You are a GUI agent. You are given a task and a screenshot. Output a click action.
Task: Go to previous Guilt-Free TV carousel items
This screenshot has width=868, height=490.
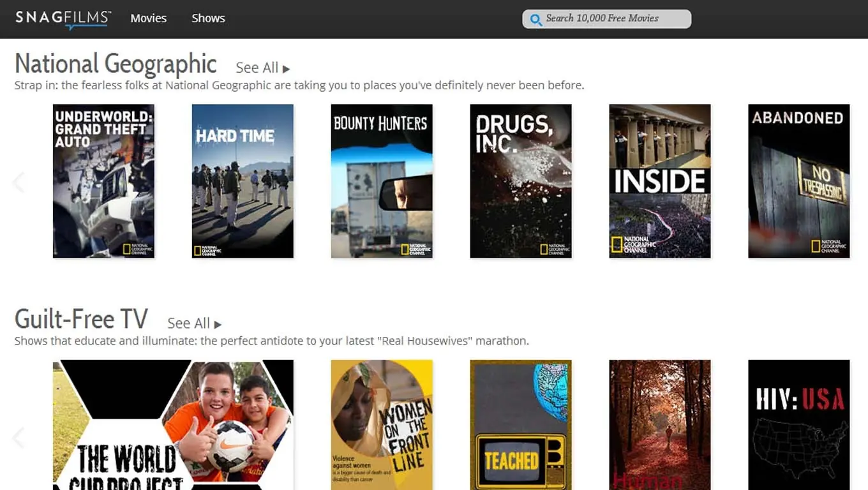pos(19,438)
